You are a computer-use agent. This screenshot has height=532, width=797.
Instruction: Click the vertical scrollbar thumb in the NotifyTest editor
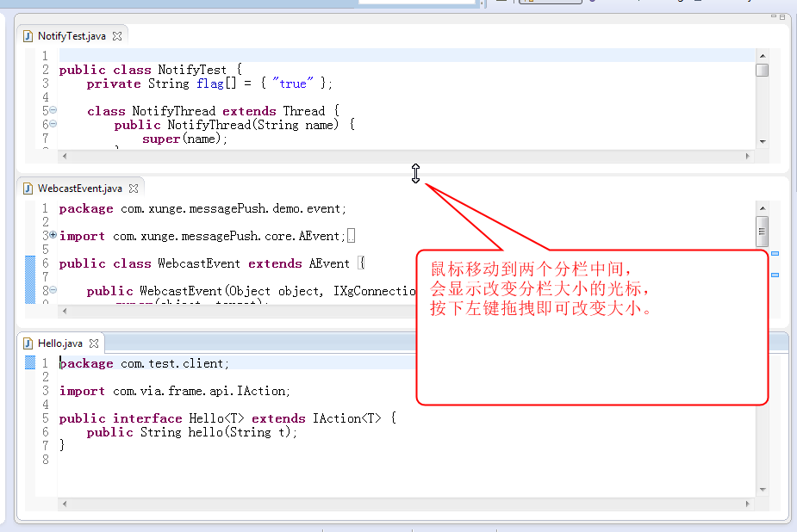(762, 70)
